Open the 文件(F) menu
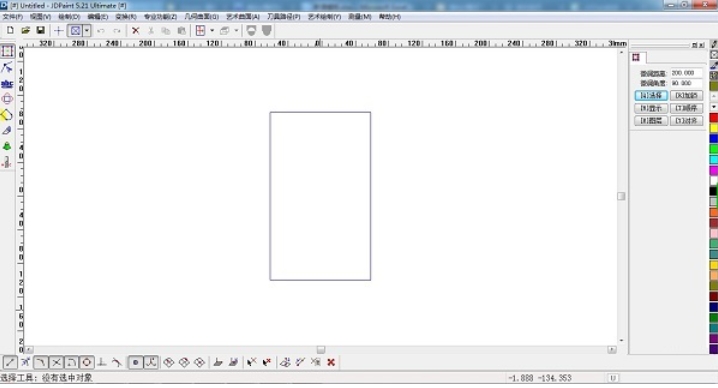This screenshot has height=388, width=718. point(12,16)
